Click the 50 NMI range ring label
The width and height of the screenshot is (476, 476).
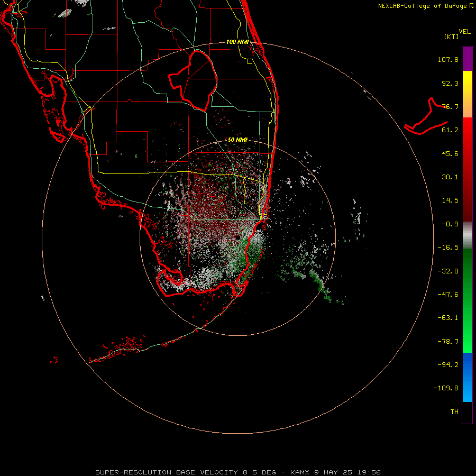pos(237,140)
